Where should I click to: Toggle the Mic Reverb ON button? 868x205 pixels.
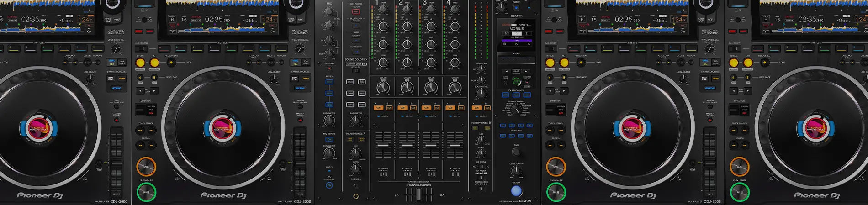329,140
